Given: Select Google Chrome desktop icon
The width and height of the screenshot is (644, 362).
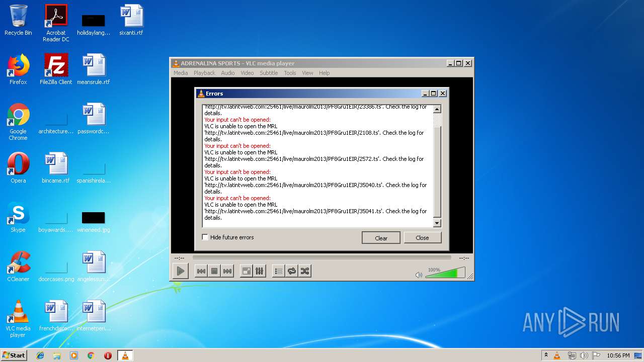Looking at the screenshot, I should coord(18,122).
